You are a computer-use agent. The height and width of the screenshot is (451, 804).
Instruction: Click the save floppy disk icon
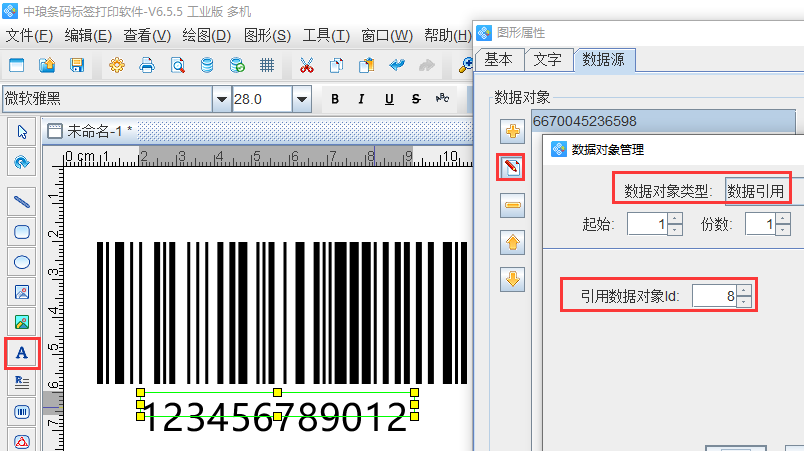pos(76,66)
